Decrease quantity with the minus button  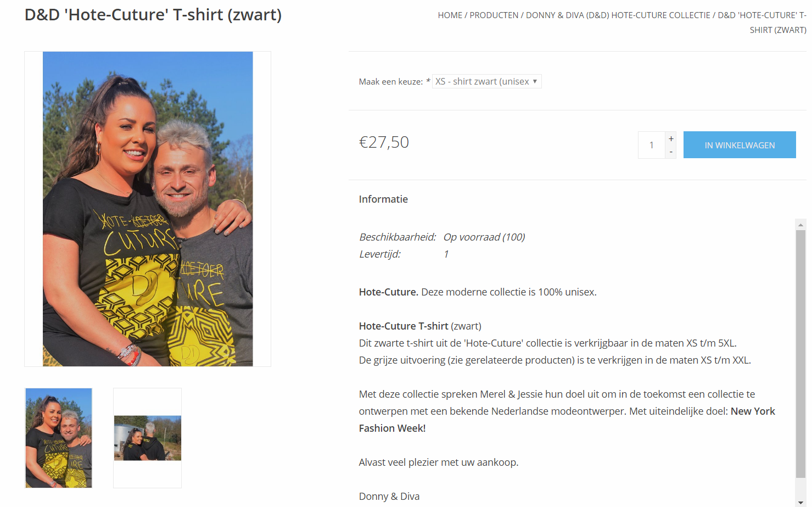[671, 152]
